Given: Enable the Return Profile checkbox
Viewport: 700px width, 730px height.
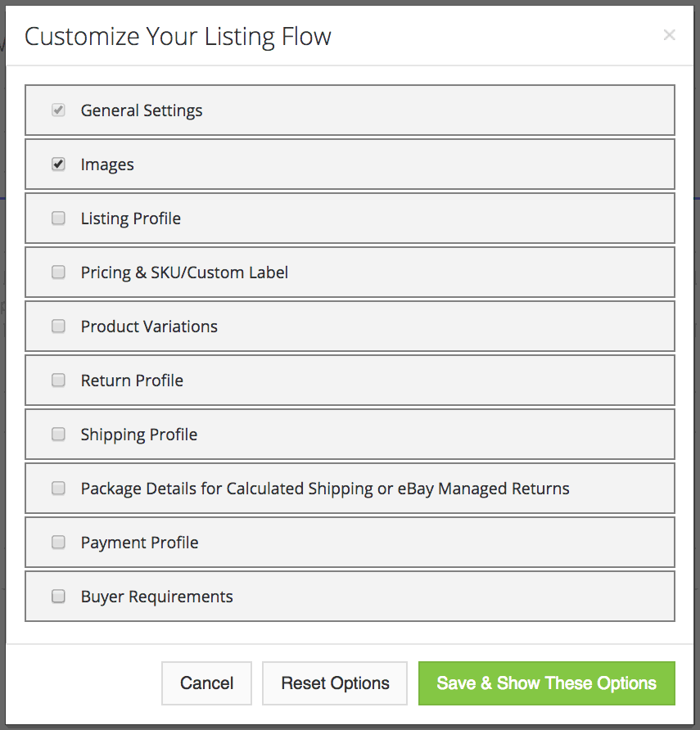Looking at the screenshot, I should 58,381.
